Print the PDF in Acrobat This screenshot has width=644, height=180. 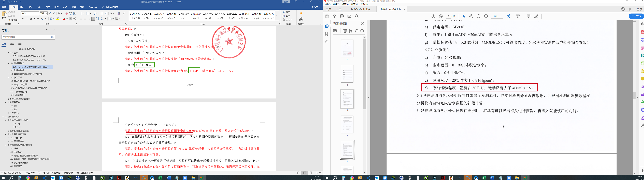(342, 16)
